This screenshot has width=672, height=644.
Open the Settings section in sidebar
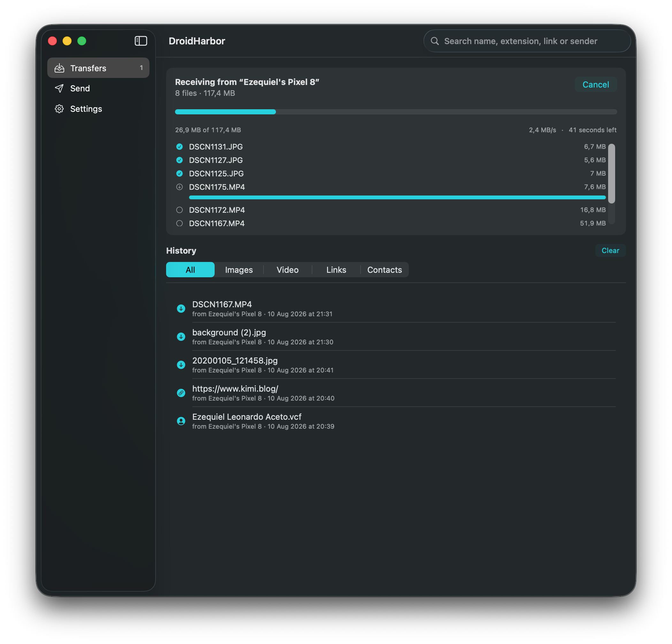pos(98,109)
